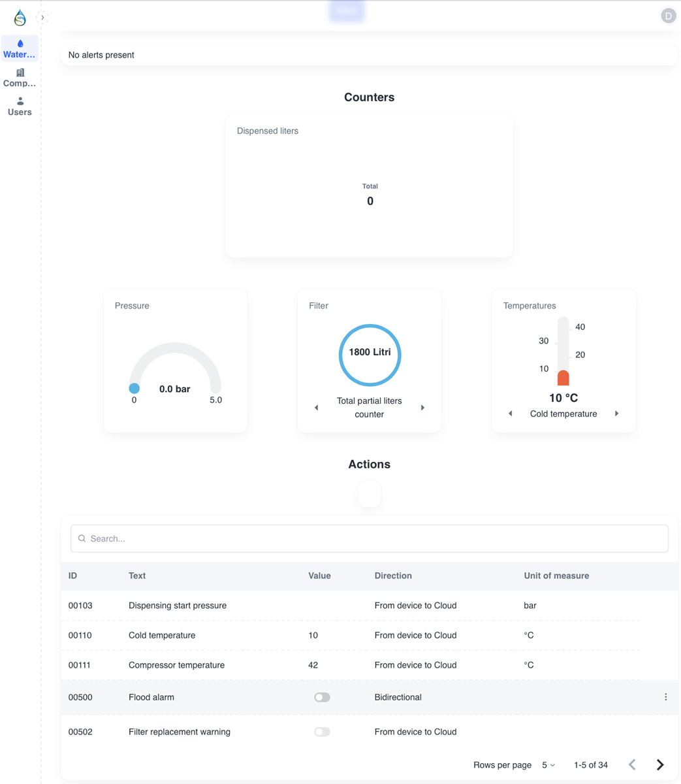Go to next table page

coord(660,765)
